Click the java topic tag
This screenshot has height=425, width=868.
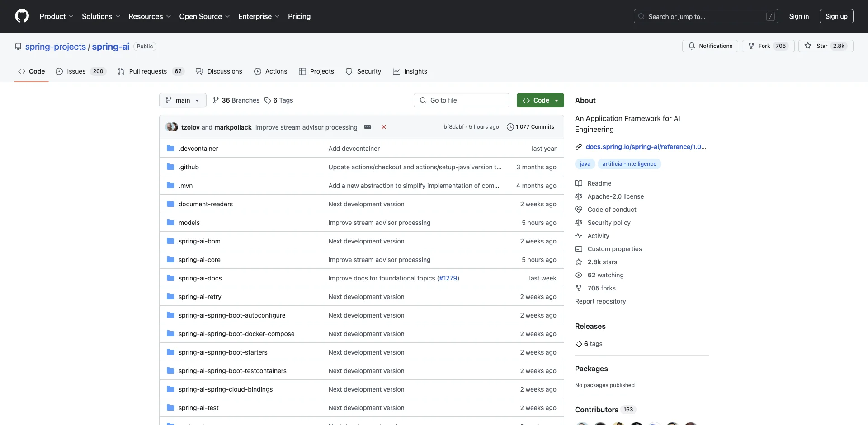click(x=585, y=164)
